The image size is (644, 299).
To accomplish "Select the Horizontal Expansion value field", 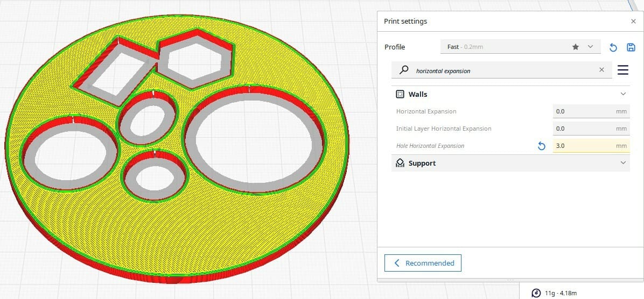I will (583, 111).
